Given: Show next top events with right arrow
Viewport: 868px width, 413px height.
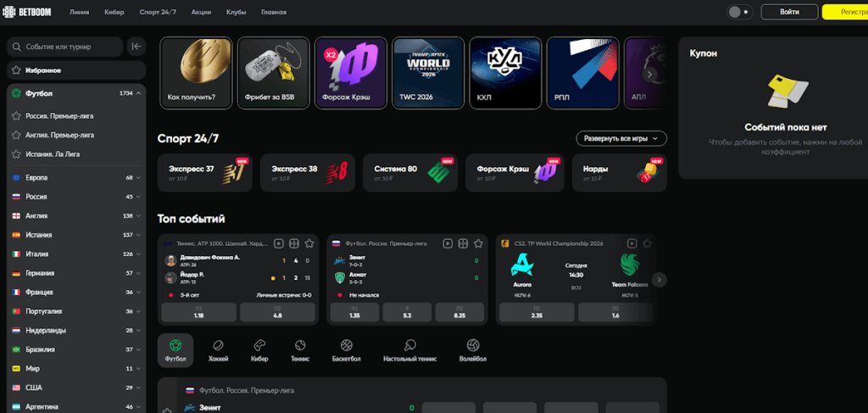Looking at the screenshot, I should [x=659, y=280].
